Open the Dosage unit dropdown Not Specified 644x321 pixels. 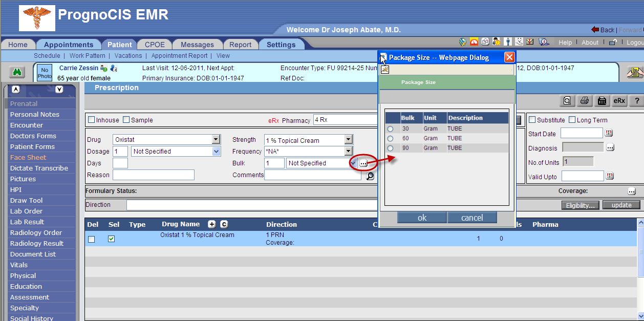click(176, 151)
